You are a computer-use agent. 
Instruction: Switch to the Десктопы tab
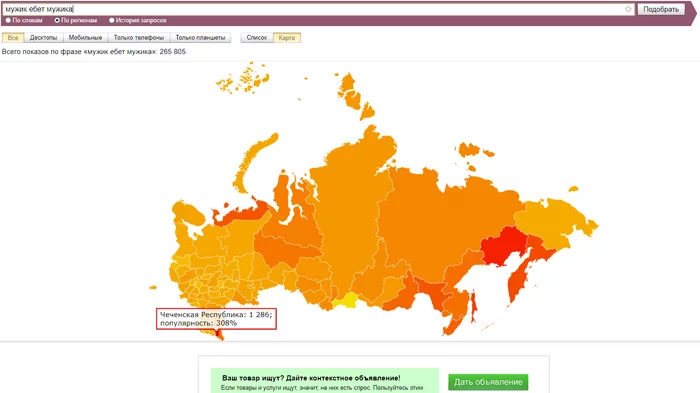point(43,38)
